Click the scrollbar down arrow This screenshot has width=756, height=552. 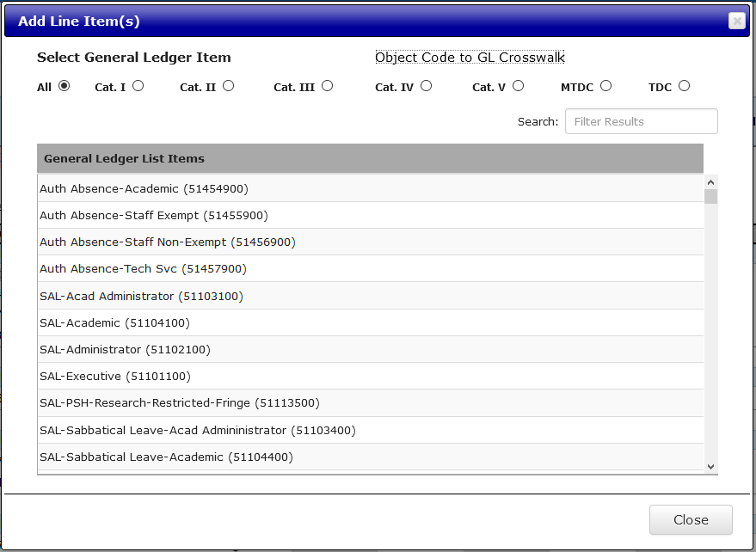click(x=710, y=465)
